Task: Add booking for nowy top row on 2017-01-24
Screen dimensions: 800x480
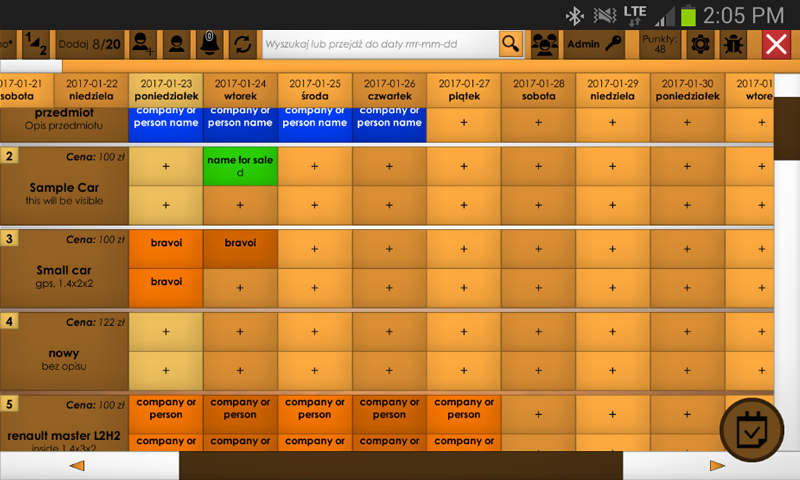Action: click(240, 332)
